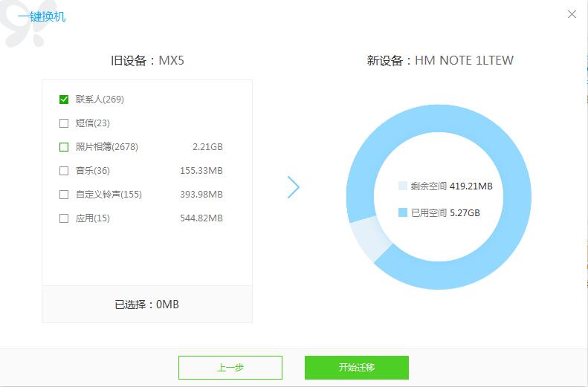The image size is (588, 387).
Task: Click the blue transfer arrow between devices
Action: pos(293,187)
